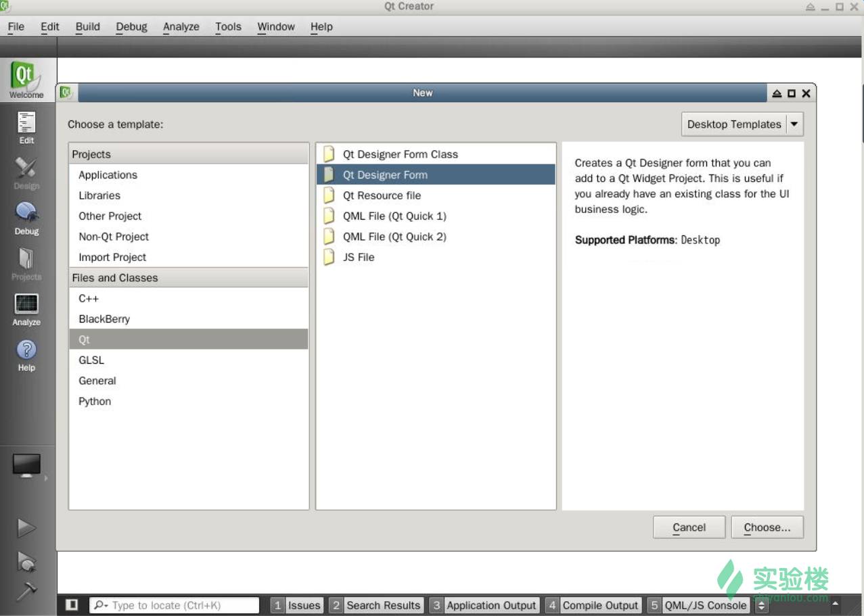Viewport: 864px width, 616px height.
Task: Open the Edit menu
Action: [50, 26]
